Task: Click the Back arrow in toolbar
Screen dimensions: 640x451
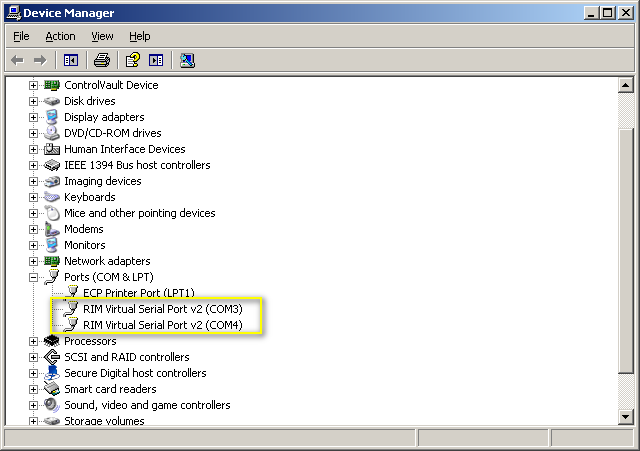Action: point(17,60)
